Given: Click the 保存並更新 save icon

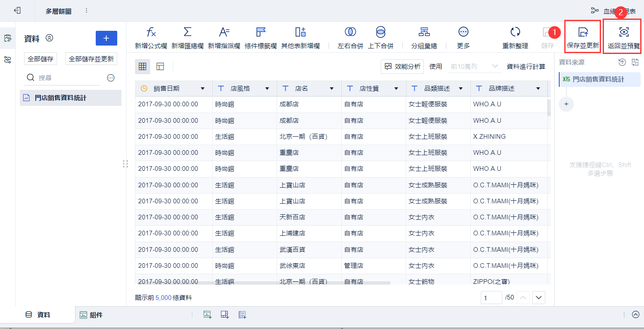Looking at the screenshot, I should (x=583, y=32).
